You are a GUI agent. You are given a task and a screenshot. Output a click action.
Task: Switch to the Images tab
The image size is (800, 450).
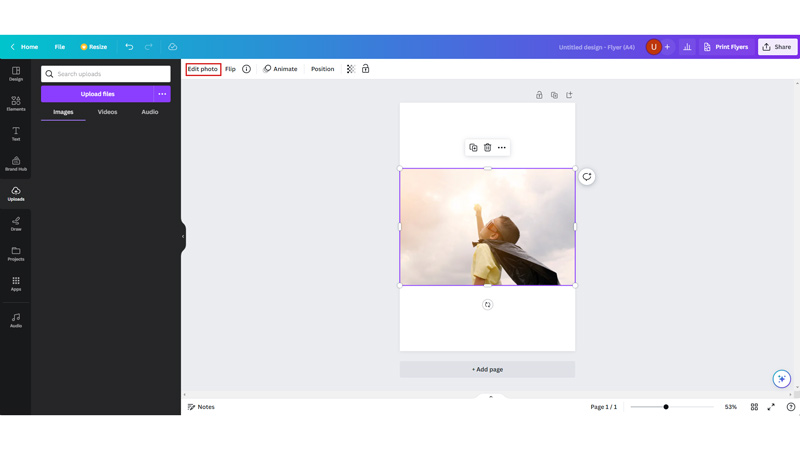point(63,112)
